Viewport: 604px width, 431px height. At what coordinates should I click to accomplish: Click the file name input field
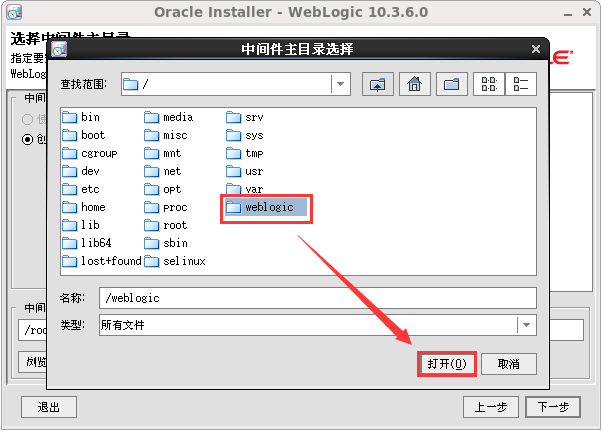tap(318, 298)
